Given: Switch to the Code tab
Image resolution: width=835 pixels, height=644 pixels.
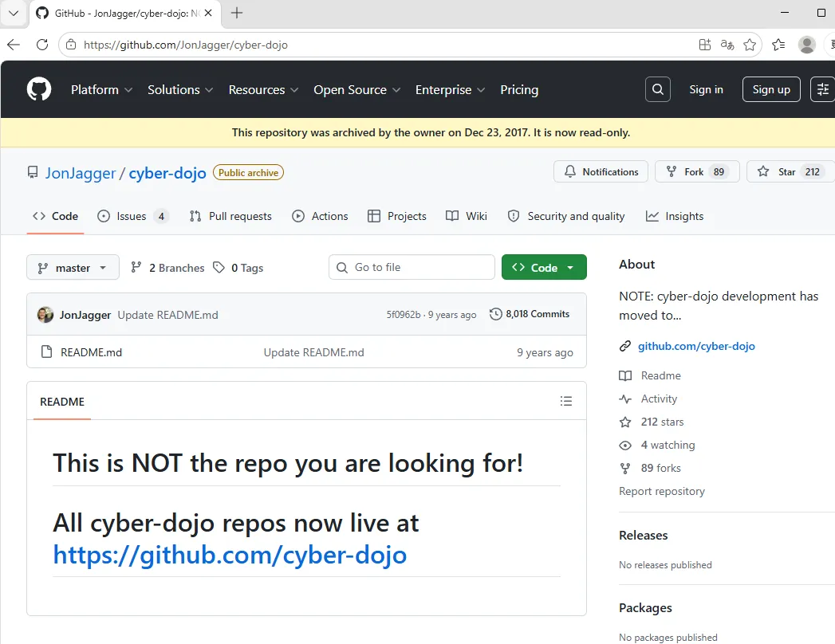Looking at the screenshot, I should click(55, 216).
